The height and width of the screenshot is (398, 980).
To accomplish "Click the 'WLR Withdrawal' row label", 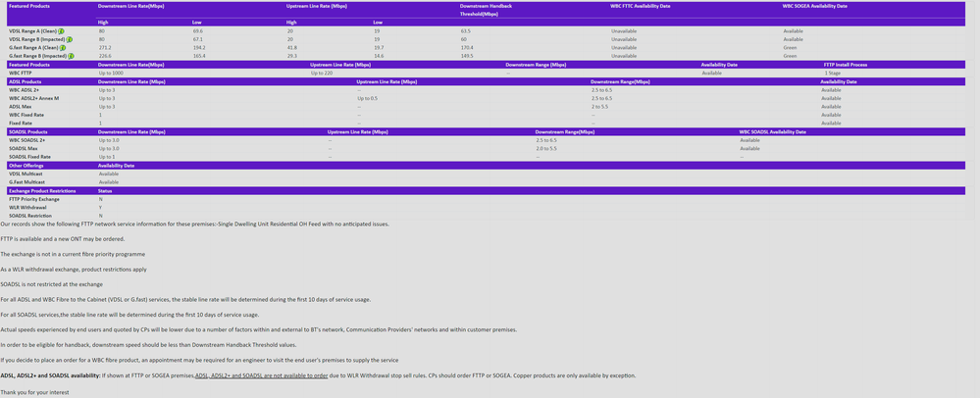I will pyautogui.click(x=26, y=207).
